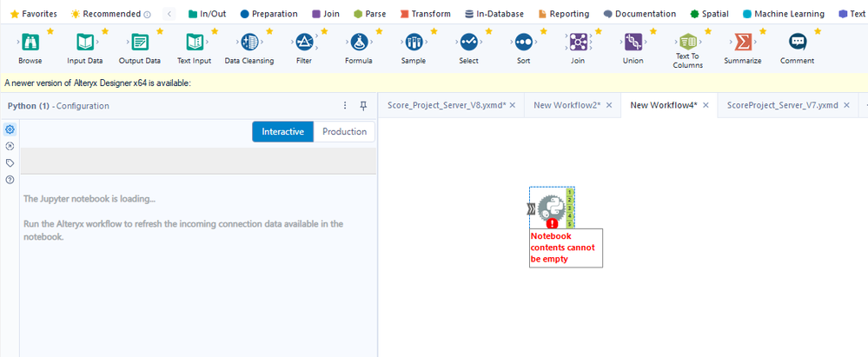Select the Sort tool icon
The height and width of the screenshot is (357, 868).
[x=523, y=42]
